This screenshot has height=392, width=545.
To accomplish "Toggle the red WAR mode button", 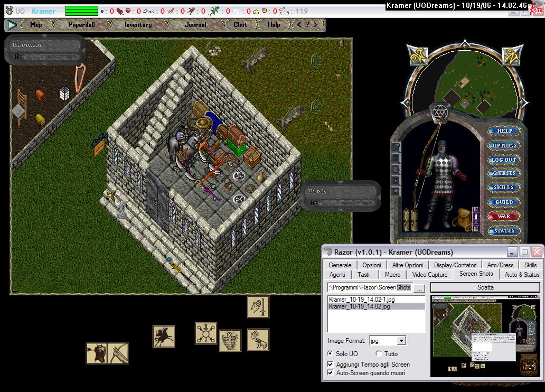I will click(x=504, y=217).
